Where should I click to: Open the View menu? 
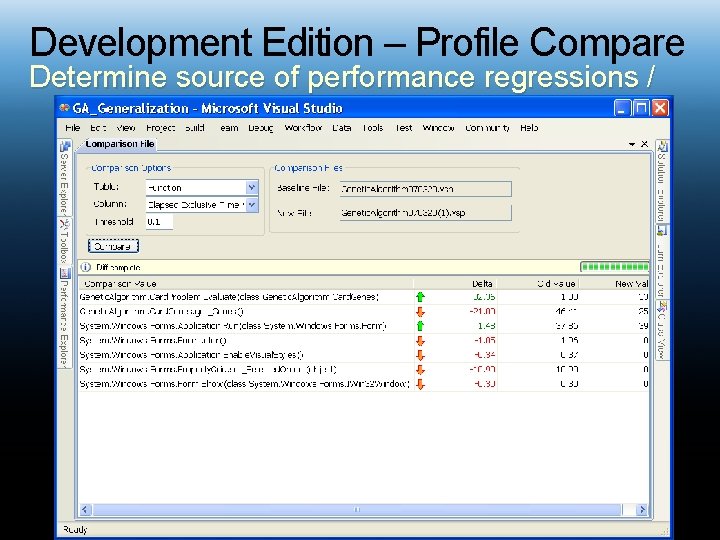tap(125, 128)
